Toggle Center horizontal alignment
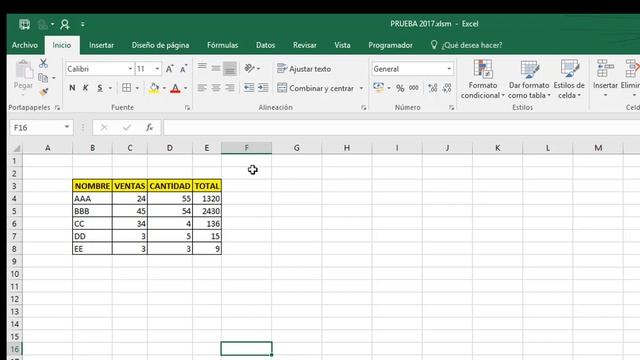This screenshot has height=360, width=640. (216, 88)
